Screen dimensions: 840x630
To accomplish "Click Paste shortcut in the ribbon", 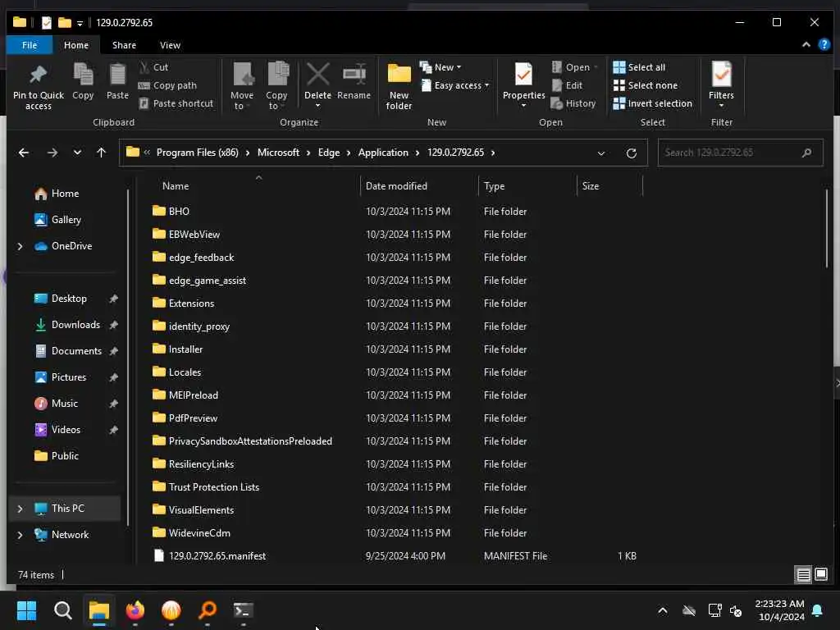I will [x=176, y=103].
